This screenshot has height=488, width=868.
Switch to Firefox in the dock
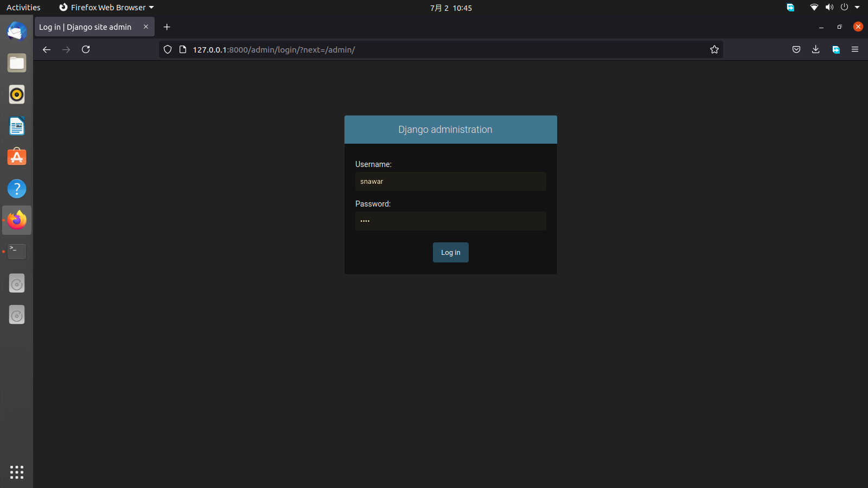[17, 220]
